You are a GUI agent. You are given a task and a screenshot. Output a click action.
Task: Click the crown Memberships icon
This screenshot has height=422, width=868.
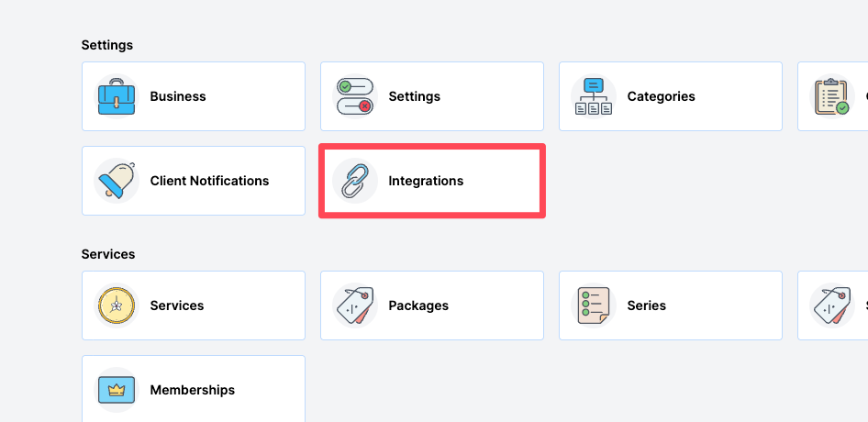[117, 390]
